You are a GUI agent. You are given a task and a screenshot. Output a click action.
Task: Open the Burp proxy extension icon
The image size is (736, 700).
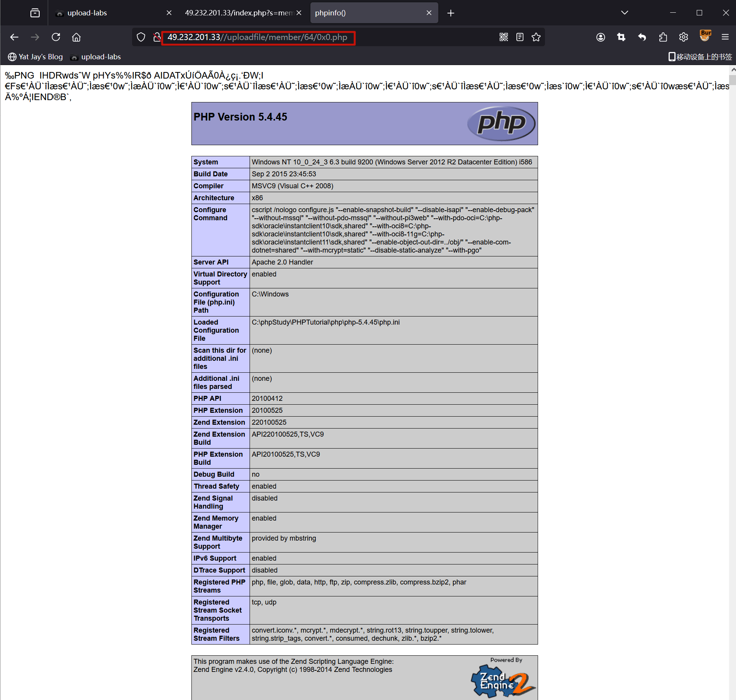tap(705, 36)
